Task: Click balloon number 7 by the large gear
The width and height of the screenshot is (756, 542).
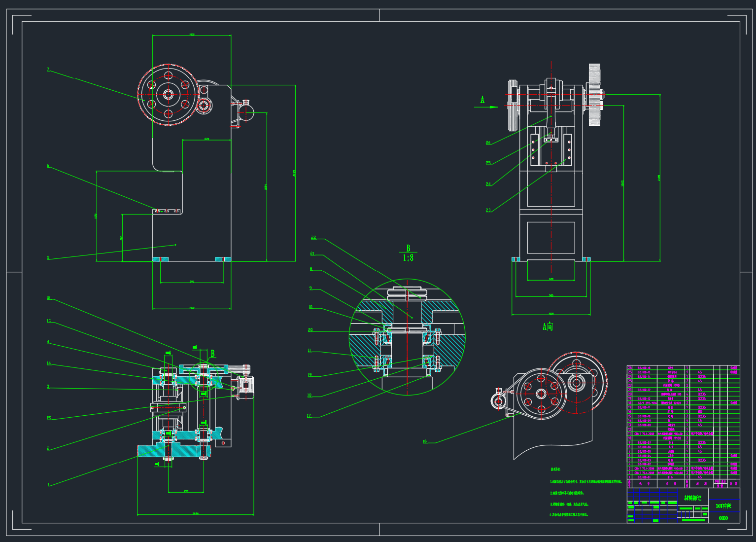Action: (x=48, y=70)
